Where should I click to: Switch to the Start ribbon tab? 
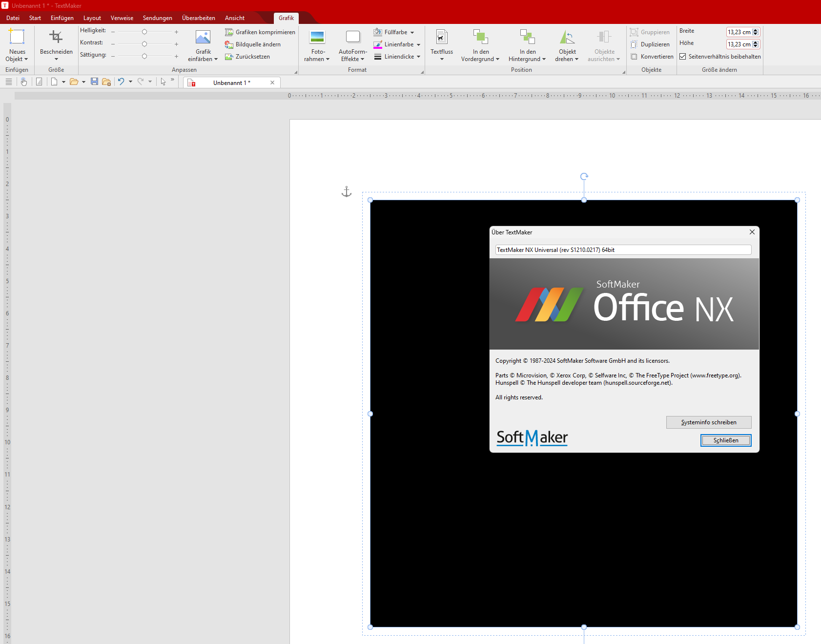pyautogui.click(x=35, y=18)
